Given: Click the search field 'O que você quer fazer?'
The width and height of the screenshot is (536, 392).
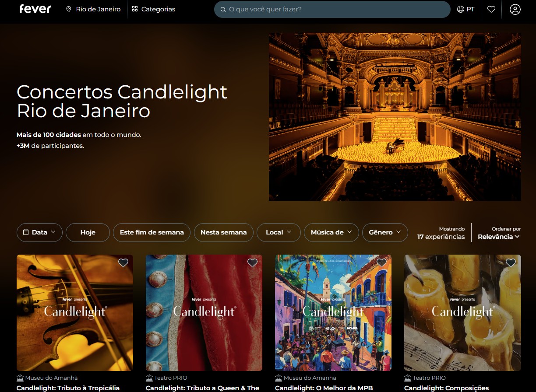Looking at the screenshot, I should coord(332,9).
